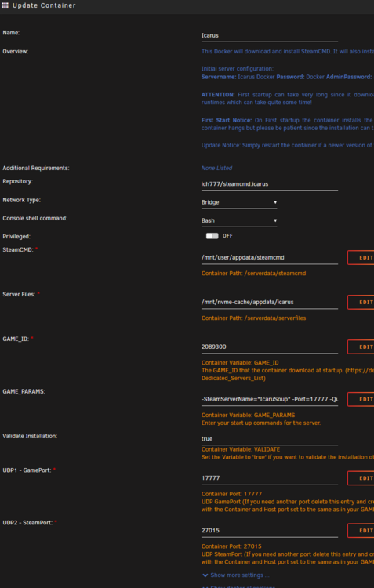Click the Repository field ich777/steamcmd:icarus
Viewport: 374px width, 588px height.
pos(270,184)
